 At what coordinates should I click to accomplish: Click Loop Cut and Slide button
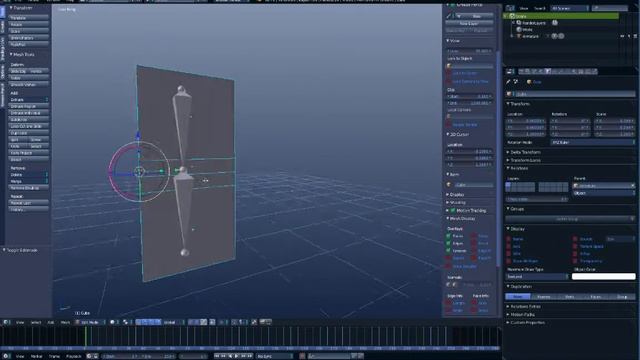click(x=29, y=126)
